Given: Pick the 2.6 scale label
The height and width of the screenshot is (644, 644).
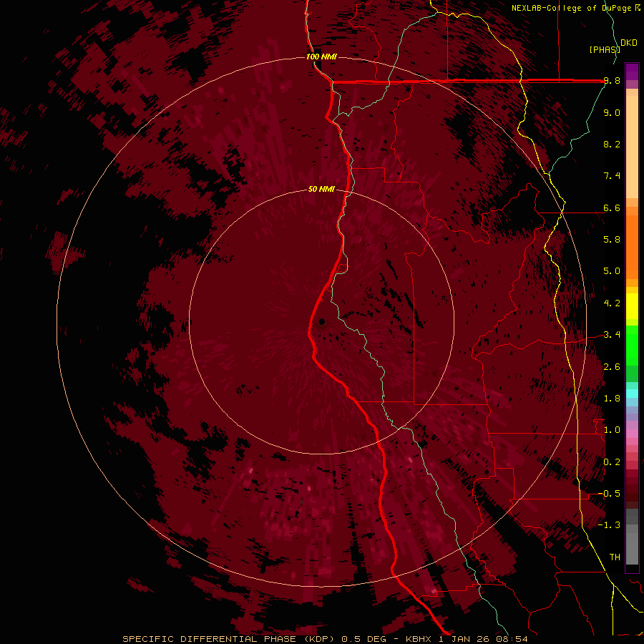Looking at the screenshot, I should 612,367.
